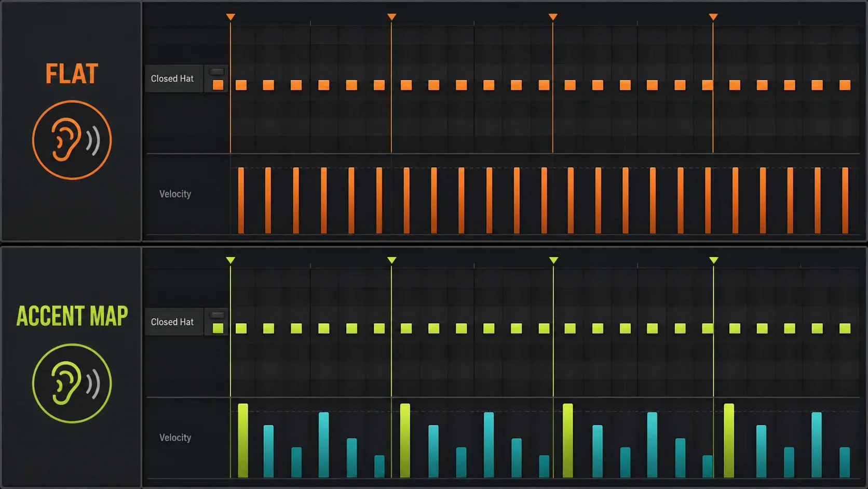
Task: Click the first orange velocity bar in FLAT
Action: click(241, 200)
